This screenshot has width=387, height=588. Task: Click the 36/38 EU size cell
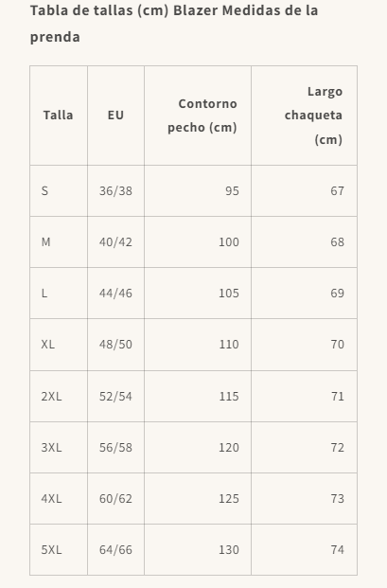click(x=115, y=191)
